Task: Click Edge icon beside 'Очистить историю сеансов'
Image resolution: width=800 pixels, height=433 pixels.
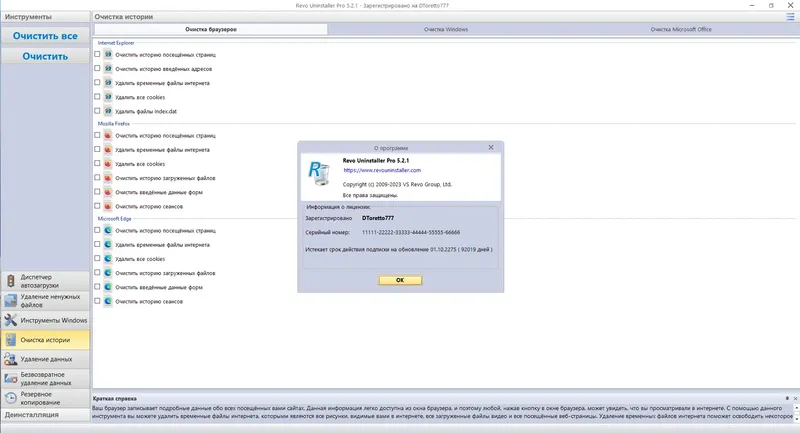Action: 108,301
